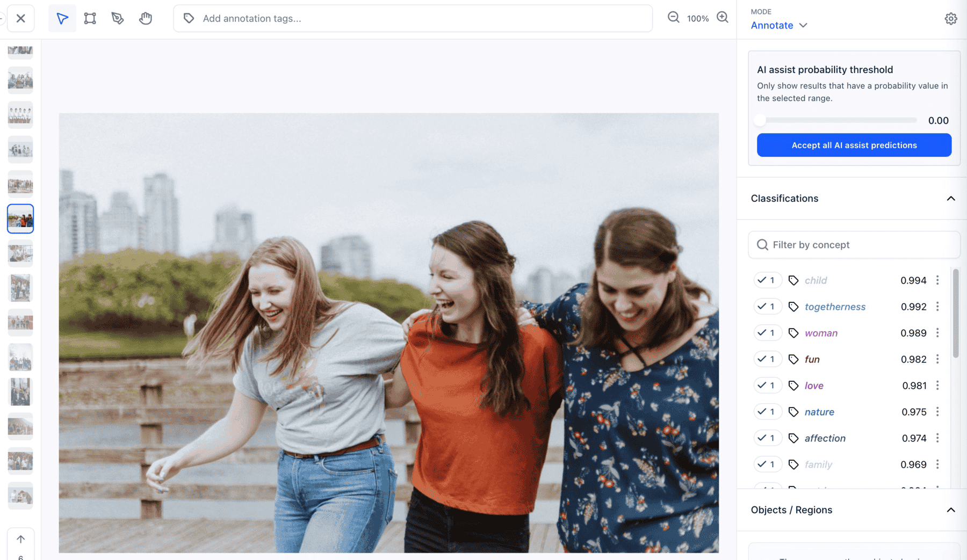The image size is (967, 560).
Task: Click the Add annotation tags field
Action: 413,18
